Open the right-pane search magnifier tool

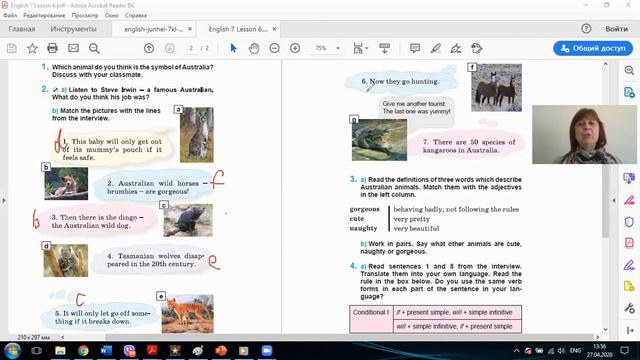point(629,70)
